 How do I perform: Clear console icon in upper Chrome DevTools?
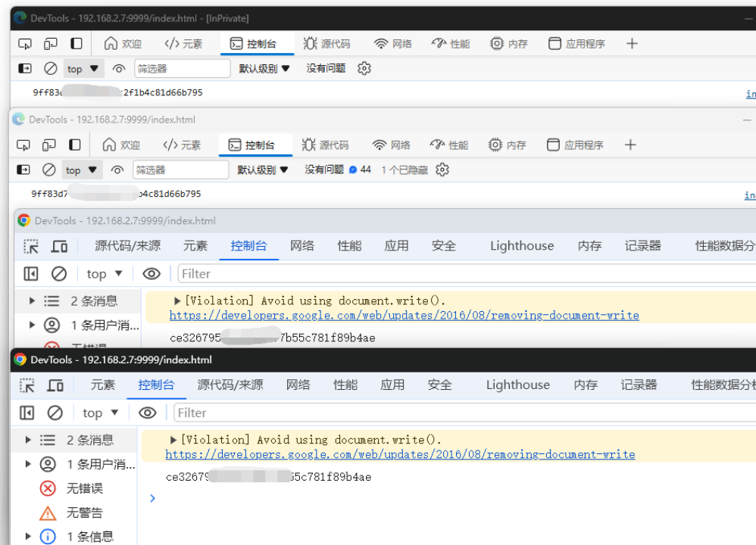(x=59, y=274)
